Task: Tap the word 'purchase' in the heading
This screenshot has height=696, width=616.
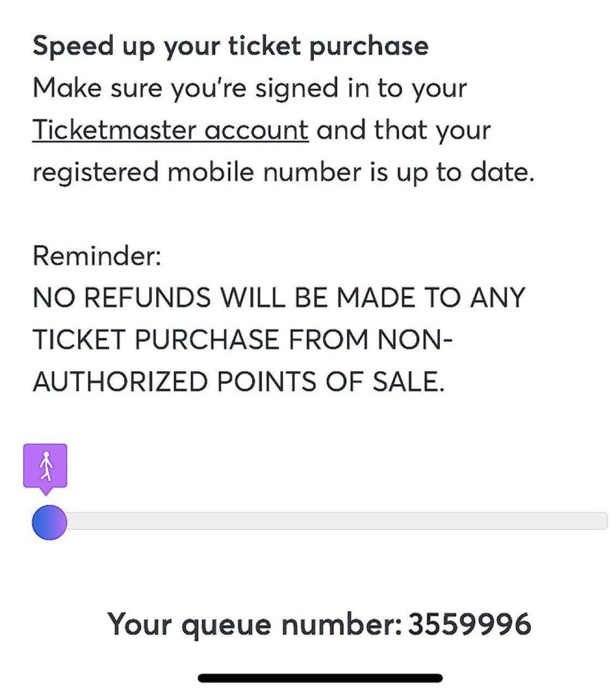Action: click(x=368, y=45)
